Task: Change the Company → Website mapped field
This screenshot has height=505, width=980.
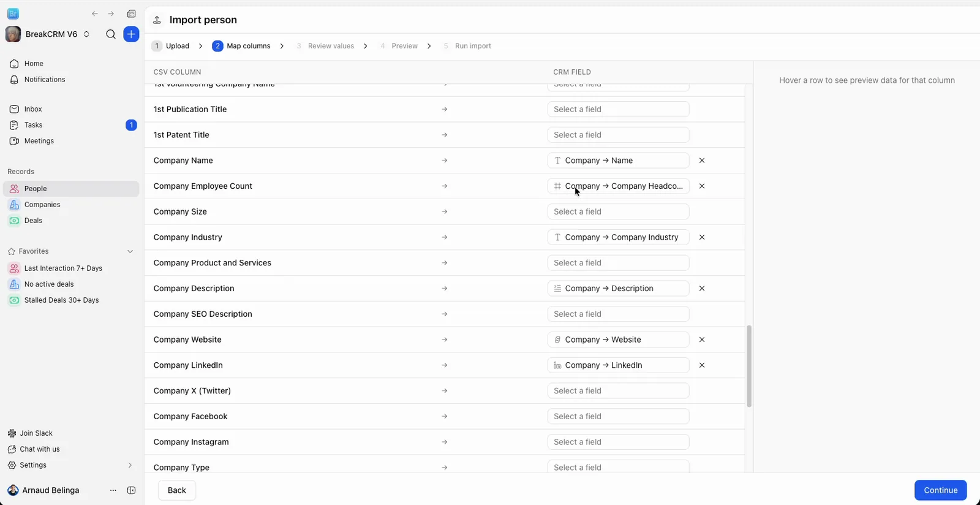Action: click(x=618, y=340)
